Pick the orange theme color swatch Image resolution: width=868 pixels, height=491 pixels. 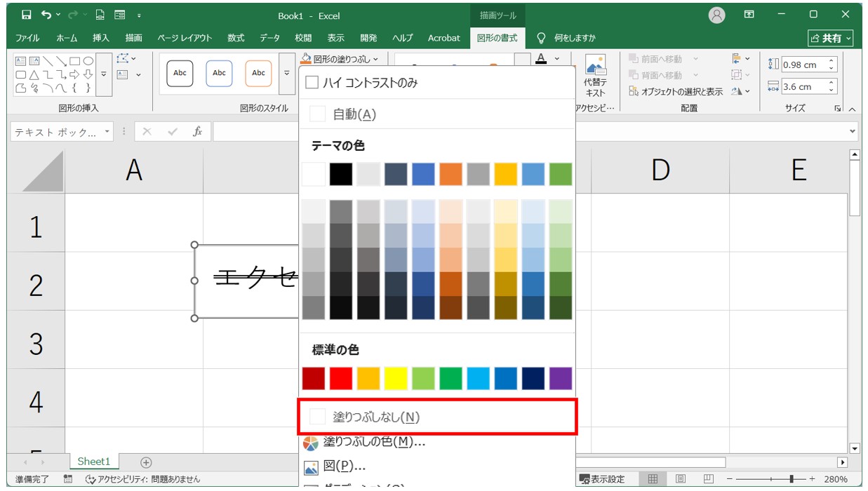tap(451, 174)
